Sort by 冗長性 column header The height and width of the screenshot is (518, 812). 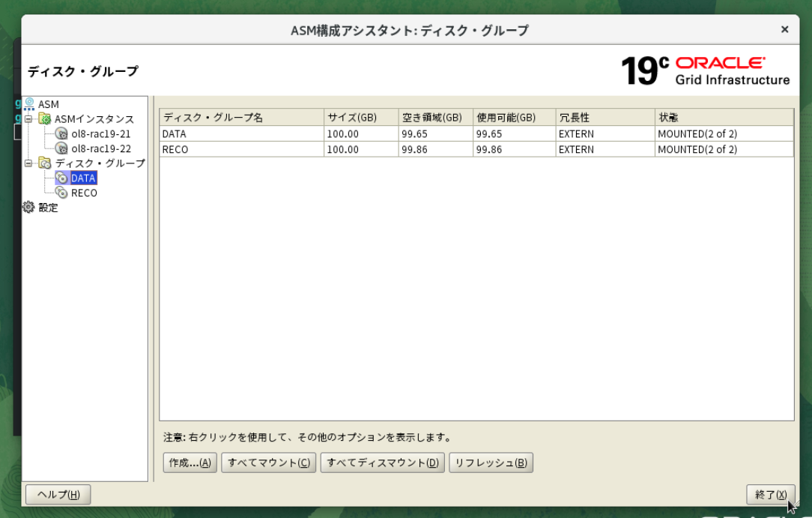point(605,118)
